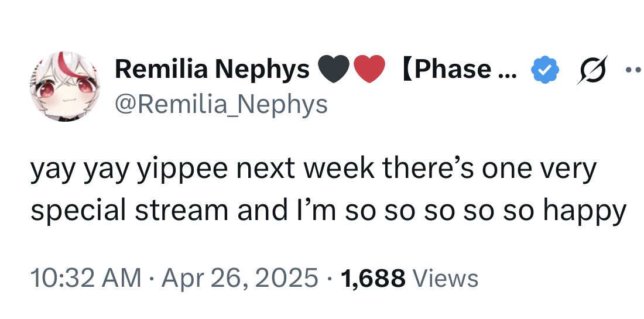Click the 1,688 view count number
The width and height of the screenshot is (644, 319).
pos(373,278)
